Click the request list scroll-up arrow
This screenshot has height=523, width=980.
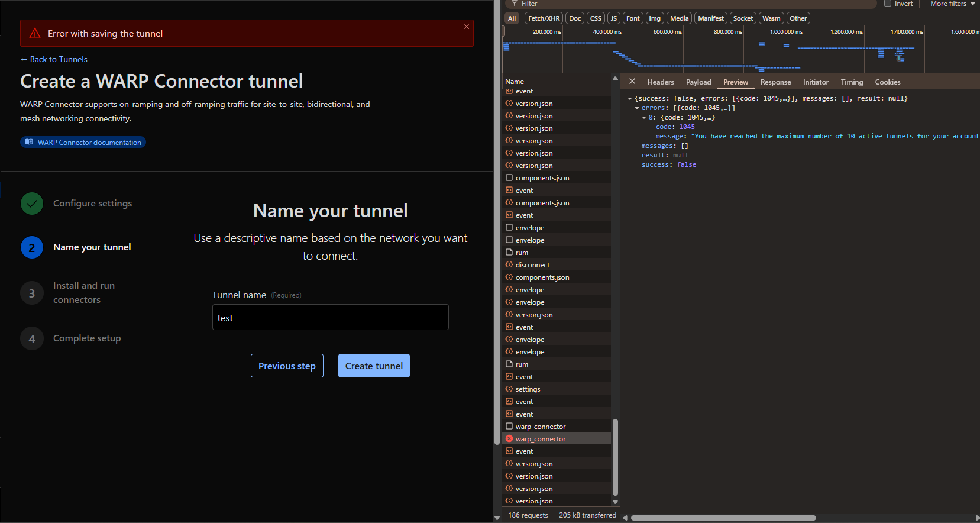[615, 79]
